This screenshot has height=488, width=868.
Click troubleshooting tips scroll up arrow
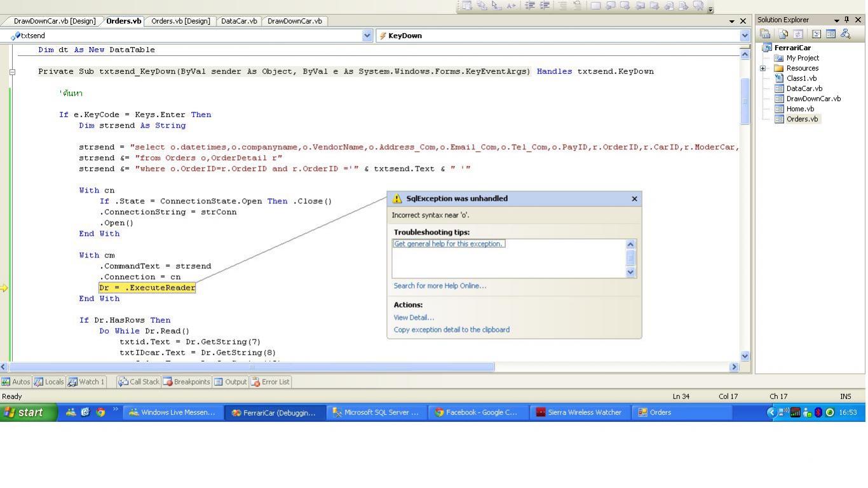(630, 245)
